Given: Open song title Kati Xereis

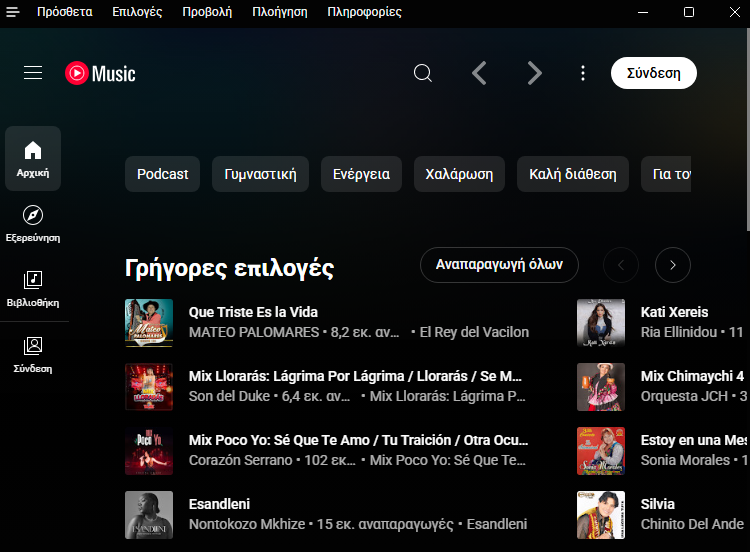Looking at the screenshot, I should click(x=674, y=312).
